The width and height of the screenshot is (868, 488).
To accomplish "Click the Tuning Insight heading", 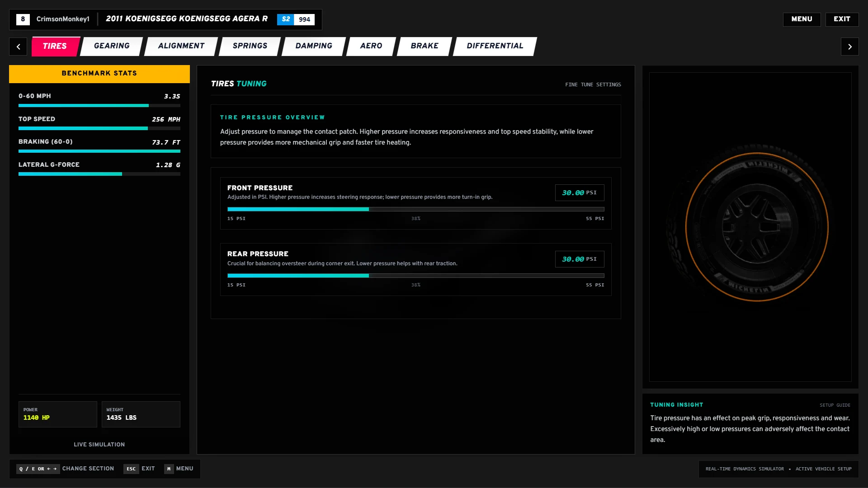I will pyautogui.click(x=677, y=405).
